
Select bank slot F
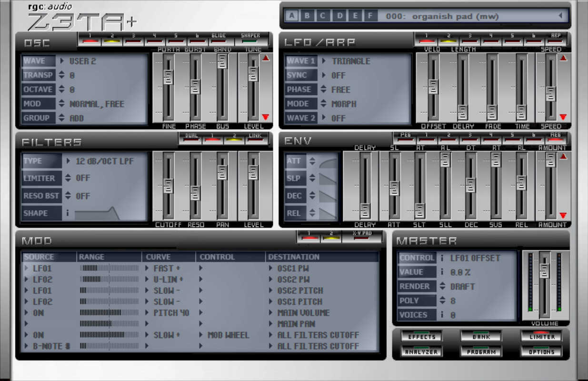point(370,16)
